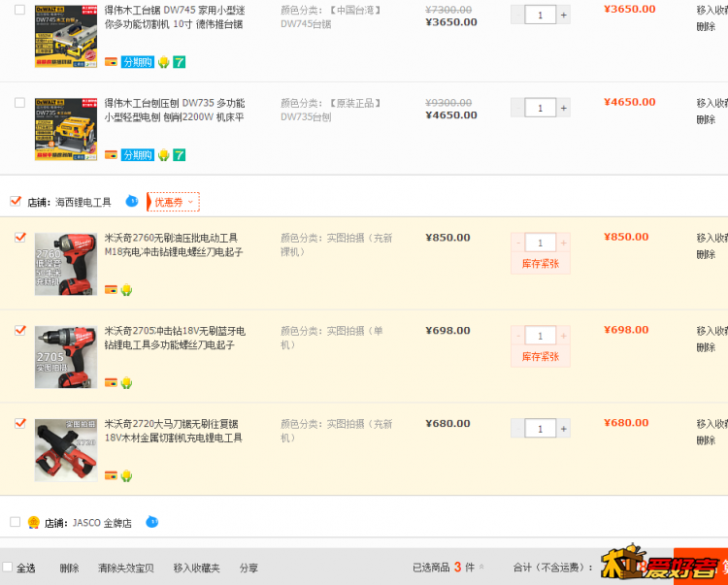Click the gold medal icon of JASCO shop
Image resolution: width=728 pixels, height=585 pixels.
(x=33, y=522)
